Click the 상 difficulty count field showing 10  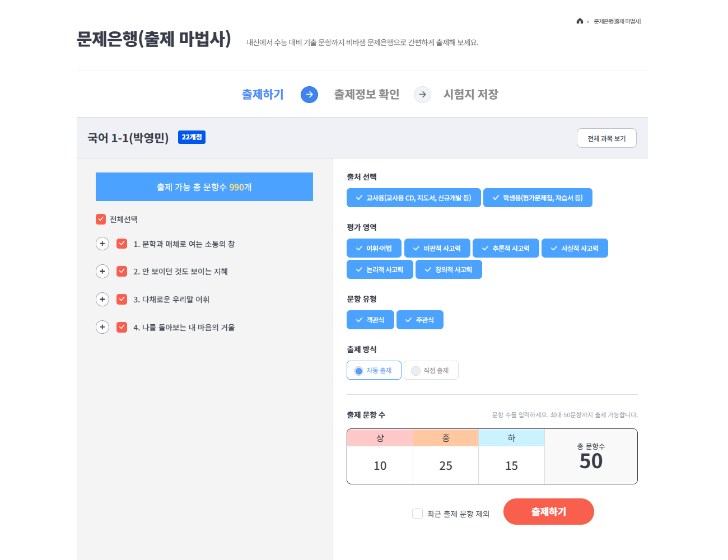point(380,465)
